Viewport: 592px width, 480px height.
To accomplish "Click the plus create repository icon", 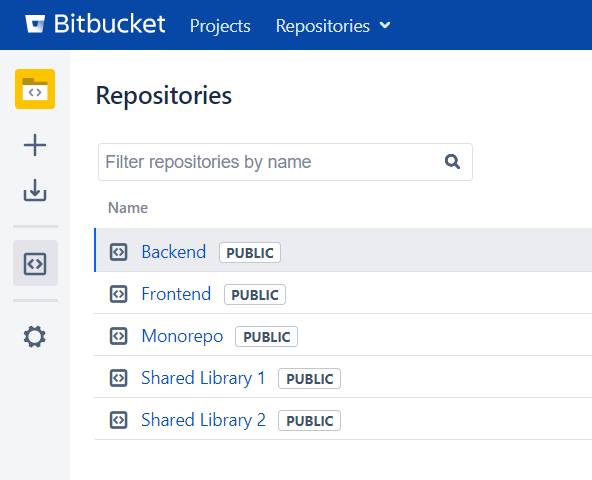I will (x=35, y=145).
